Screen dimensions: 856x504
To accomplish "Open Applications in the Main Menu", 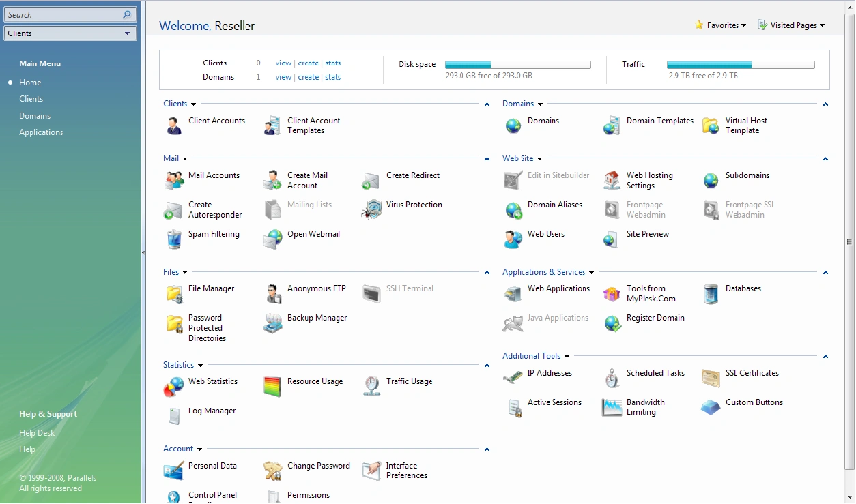I will tap(41, 132).
